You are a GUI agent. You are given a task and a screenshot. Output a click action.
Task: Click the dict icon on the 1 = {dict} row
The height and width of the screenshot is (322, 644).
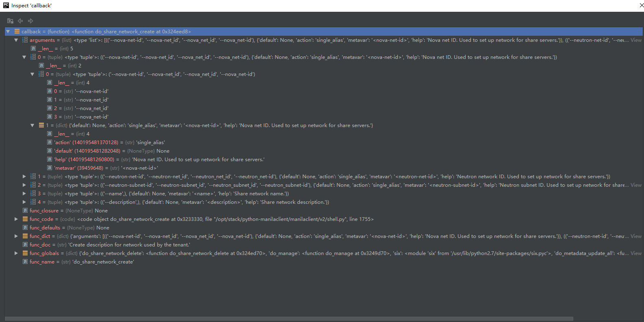[41, 125]
